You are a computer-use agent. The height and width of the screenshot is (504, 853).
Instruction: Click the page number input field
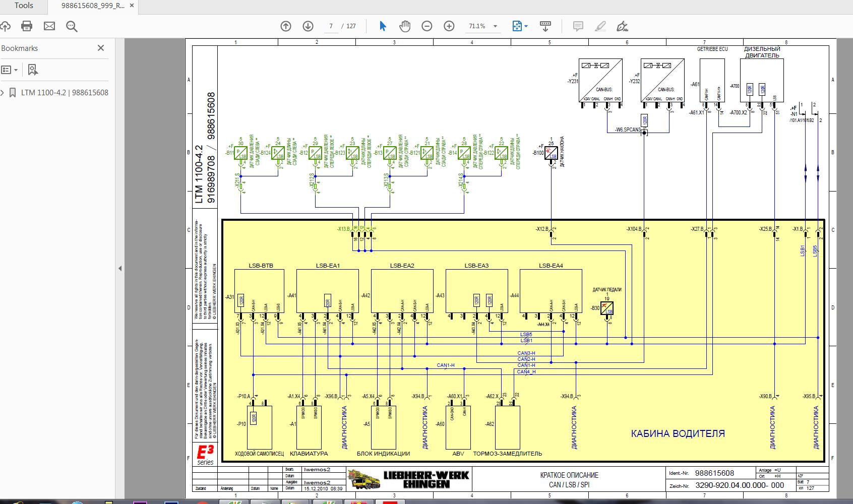point(331,25)
